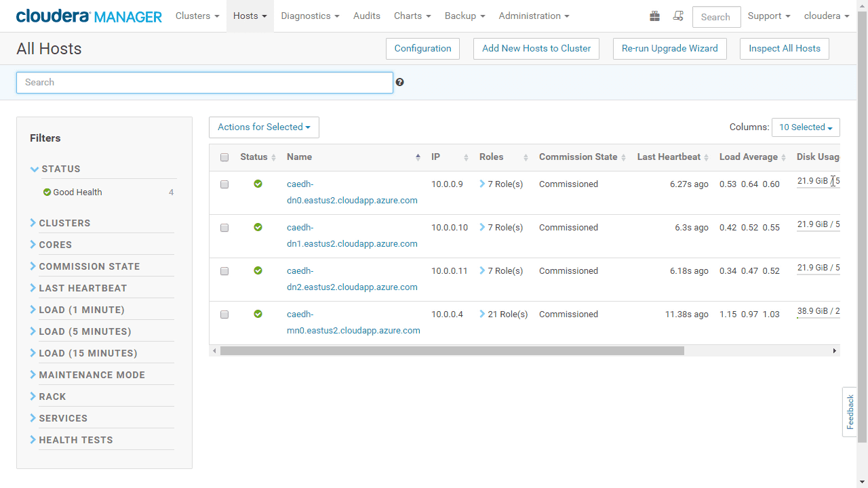Open Actions for Selected dropdown

(x=264, y=127)
